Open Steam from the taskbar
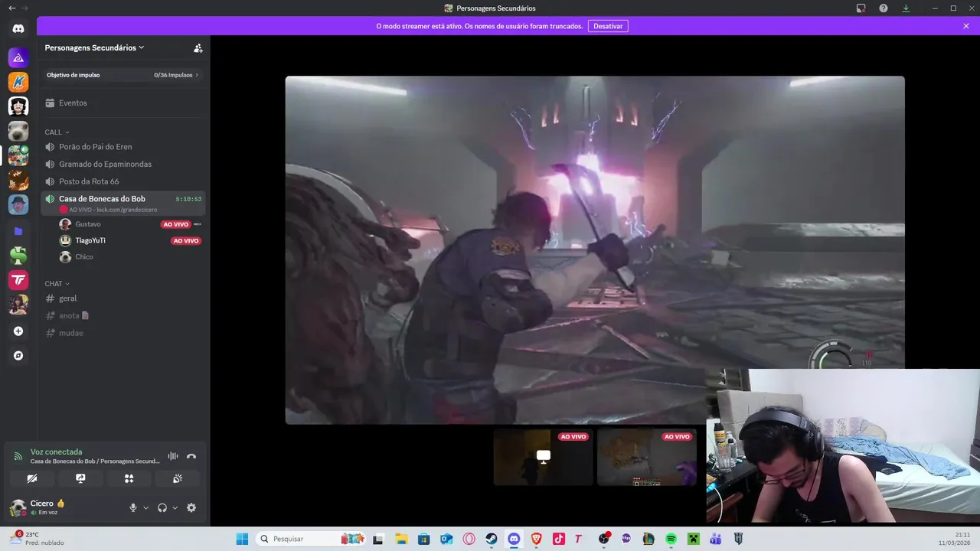Image resolution: width=980 pixels, height=551 pixels. click(x=491, y=539)
